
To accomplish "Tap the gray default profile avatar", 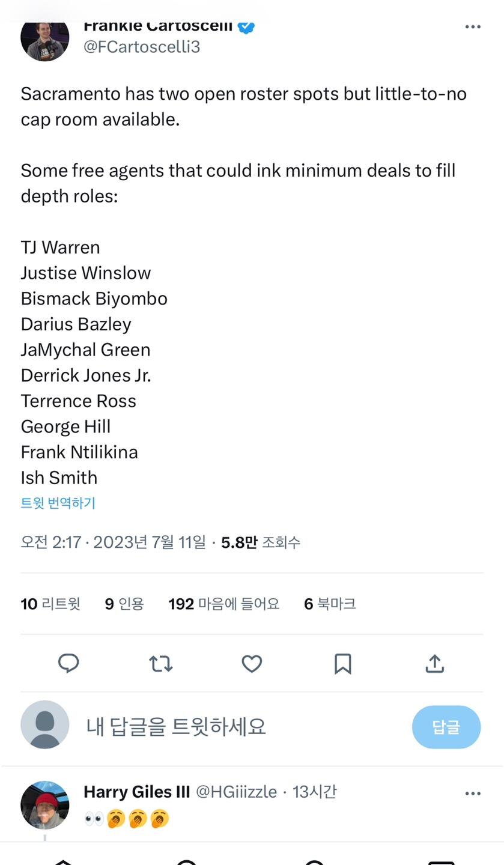I will point(45,724).
